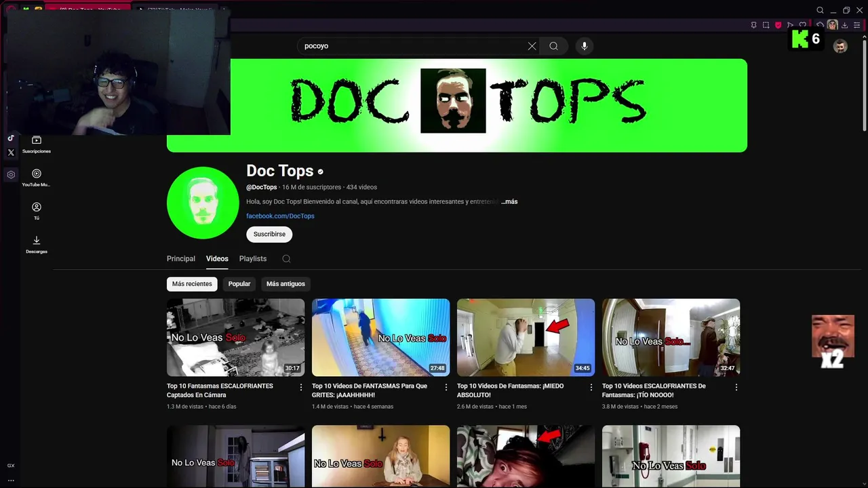Select the 'Más antiguos' filter chip
The width and height of the screenshot is (868, 488).
285,284
